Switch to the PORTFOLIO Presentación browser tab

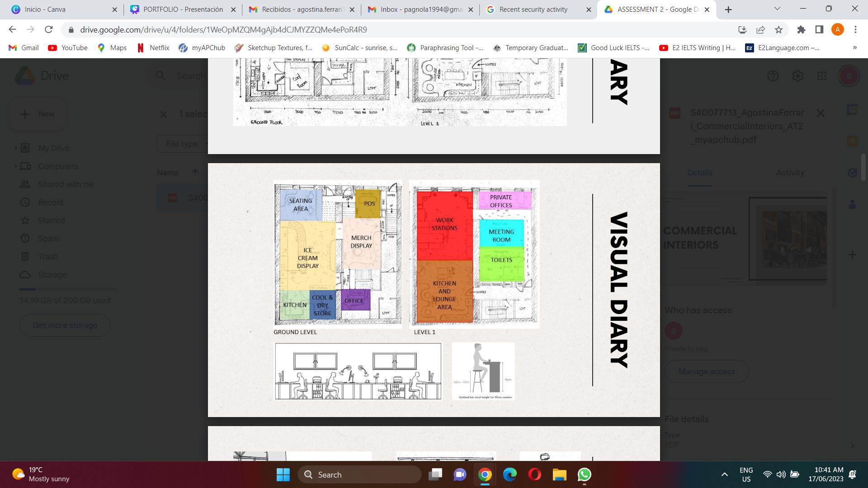(x=183, y=9)
